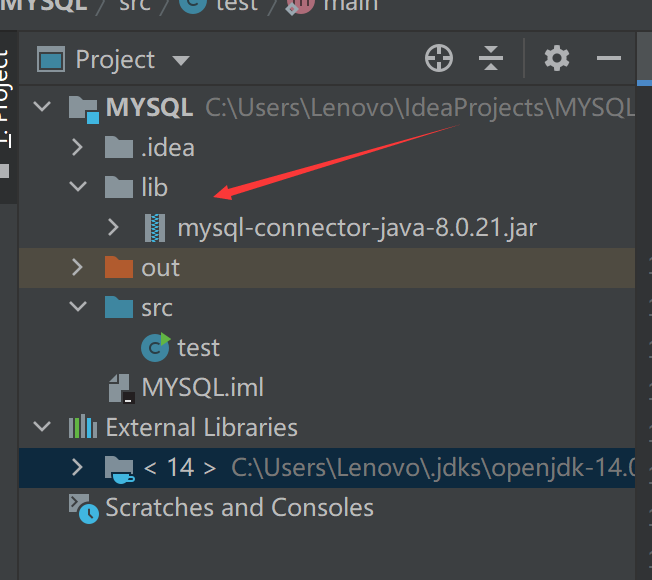The width and height of the screenshot is (652, 580).
Task: Select the MYSQL.iml file
Action: point(202,387)
